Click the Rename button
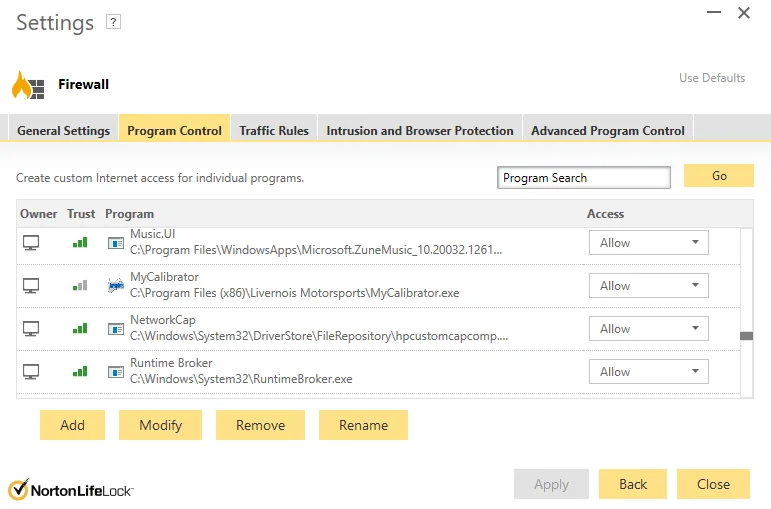 point(363,425)
